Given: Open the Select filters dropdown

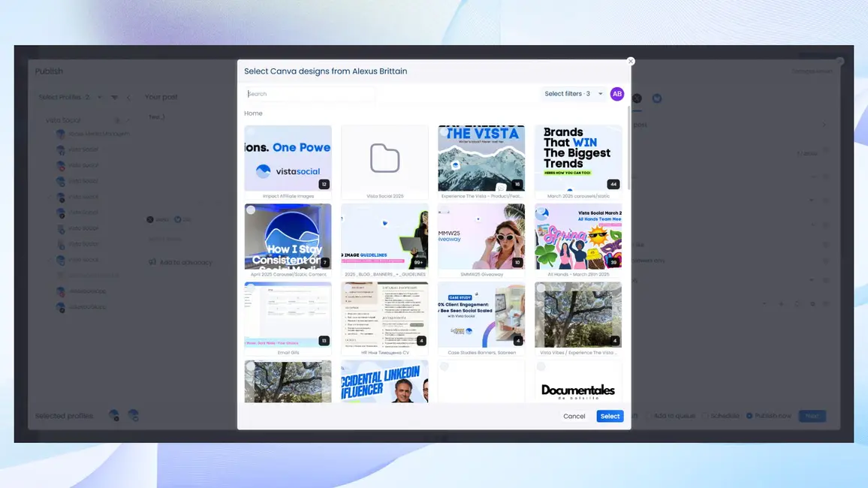Looking at the screenshot, I should tap(568, 94).
